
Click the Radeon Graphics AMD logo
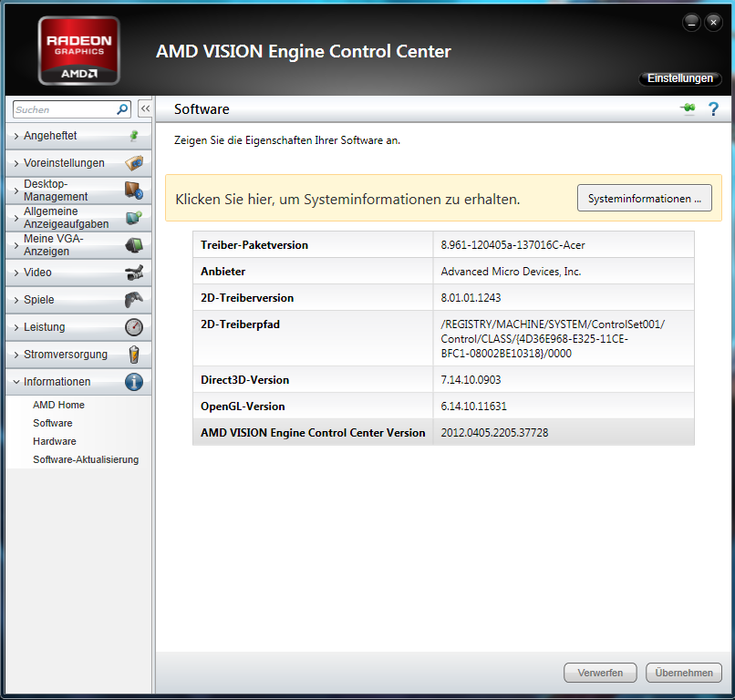78,51
